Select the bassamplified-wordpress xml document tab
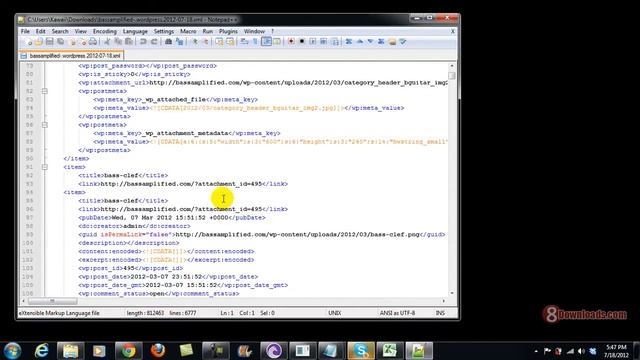Image resolution: width=640 pixels, height=360 pixels. [71, 56]
